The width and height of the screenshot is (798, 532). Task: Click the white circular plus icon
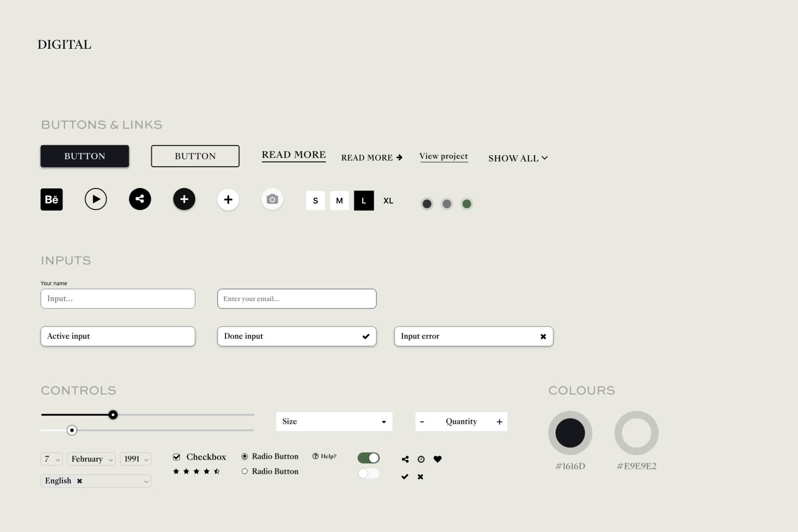click(x=228, y=199)
